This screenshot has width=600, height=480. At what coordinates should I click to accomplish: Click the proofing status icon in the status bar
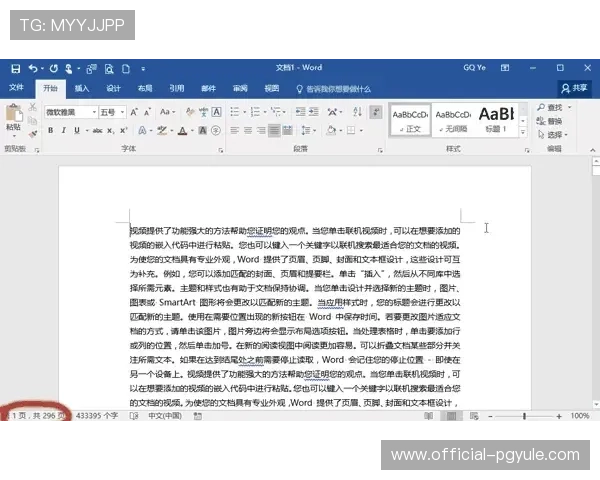click(x=134, y=416)
